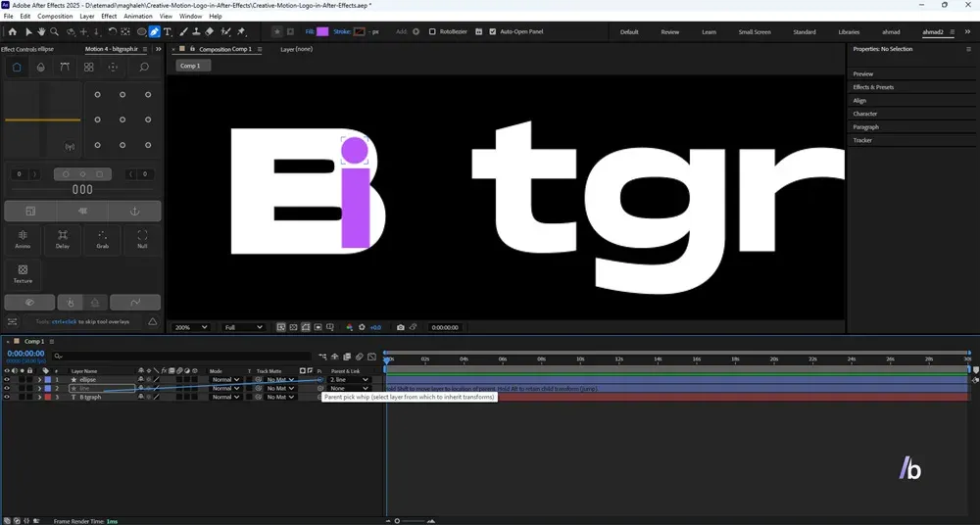Click the Null tool in Motion panel
This screenshot has height=525, width=980.
click(x=142, y=239)
